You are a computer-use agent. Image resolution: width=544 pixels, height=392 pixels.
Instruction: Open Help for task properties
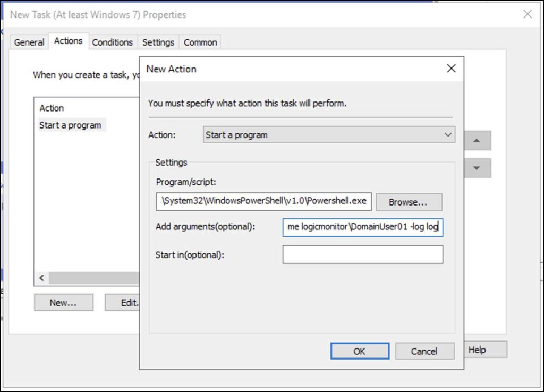point(484,350)
